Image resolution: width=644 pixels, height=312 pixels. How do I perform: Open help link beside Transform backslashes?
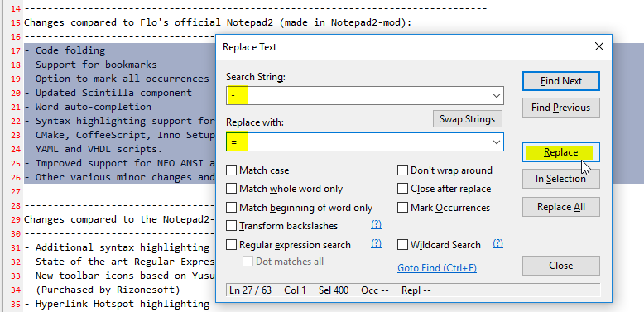coord(376,224)
